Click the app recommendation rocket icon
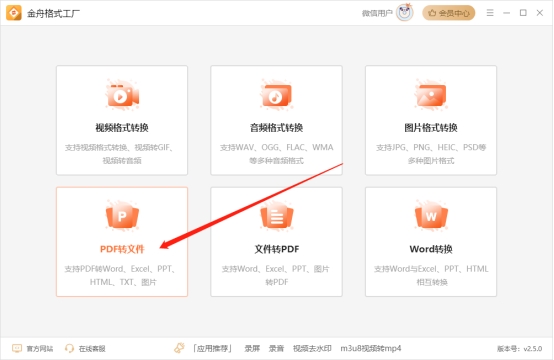Image resolution: width=554 pixels, height=360 pixels. pos(179,348)
